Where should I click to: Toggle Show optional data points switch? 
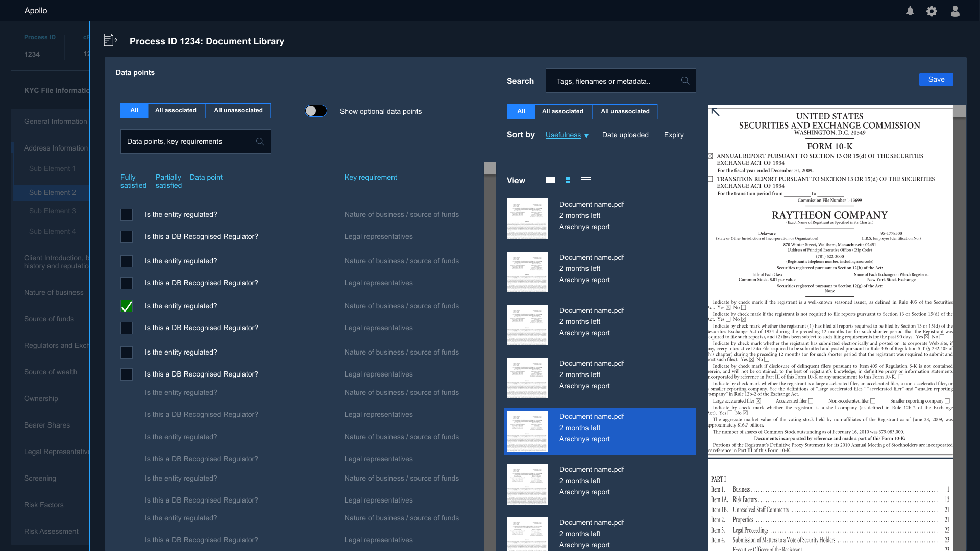tap(316, 111)
